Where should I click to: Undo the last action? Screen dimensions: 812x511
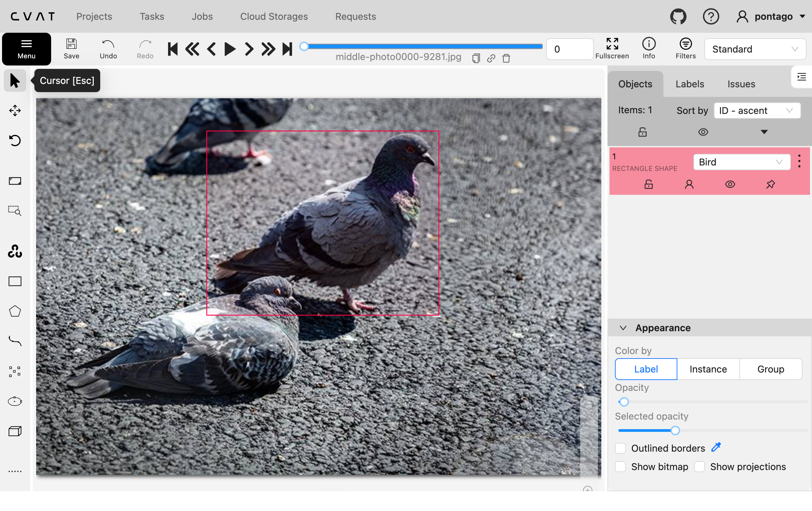108,49
